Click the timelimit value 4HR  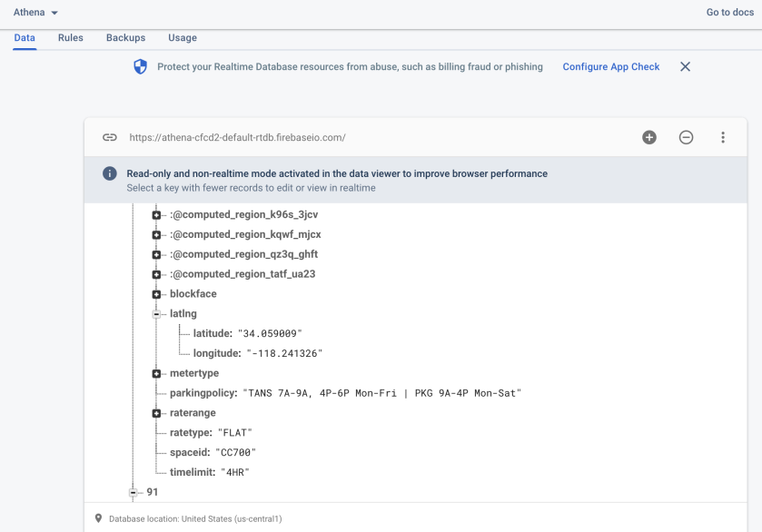pos(235,472)
